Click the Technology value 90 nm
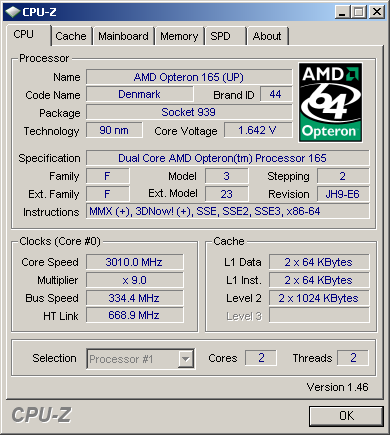This screenshot has width=390, height=435. [x=114, y=130]
